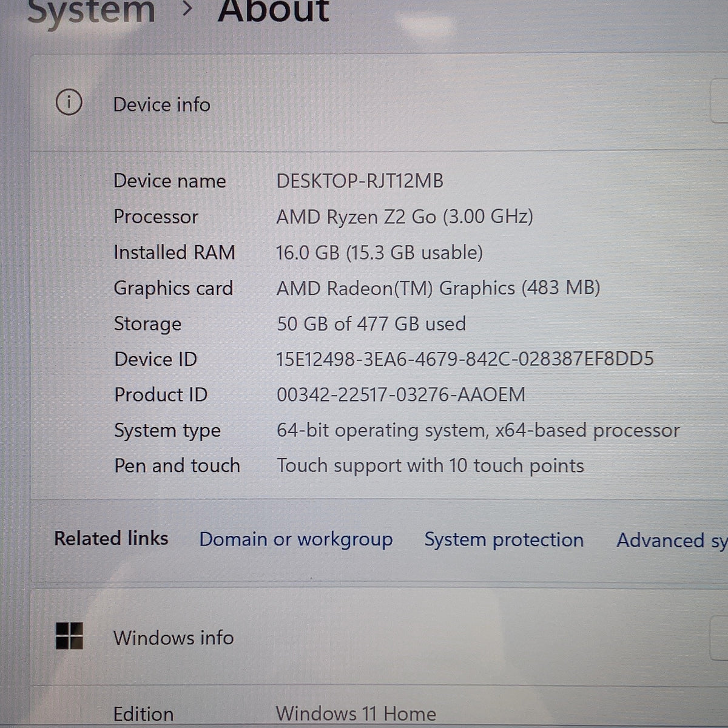Image resolution: width=728 pixels, height=728 pixels.
Task: Click the System type label
Action: tap(167, 431)
